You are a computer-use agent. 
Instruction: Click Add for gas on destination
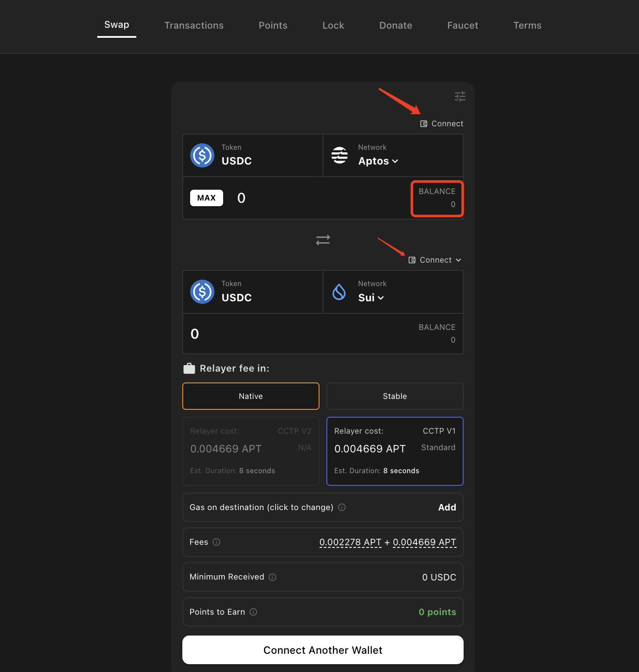coord(447,507)
